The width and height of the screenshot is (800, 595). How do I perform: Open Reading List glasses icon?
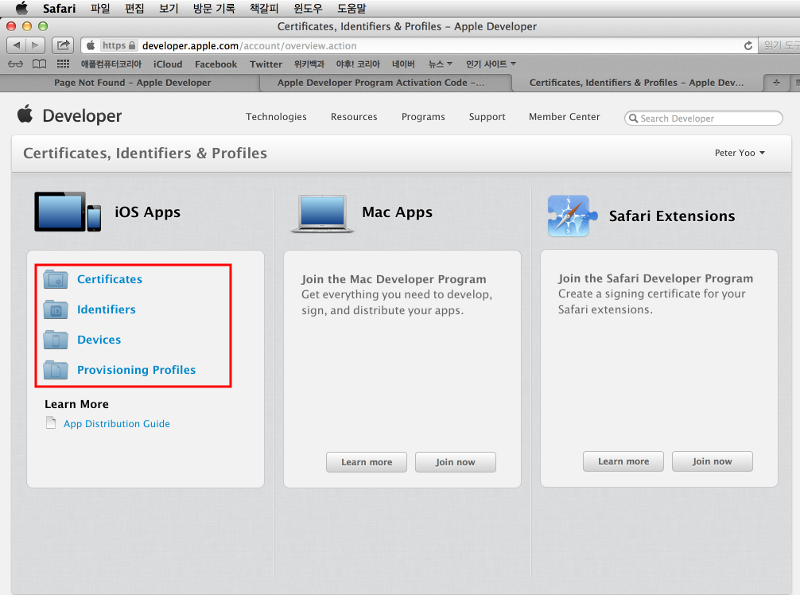click(x=16, y=64)
